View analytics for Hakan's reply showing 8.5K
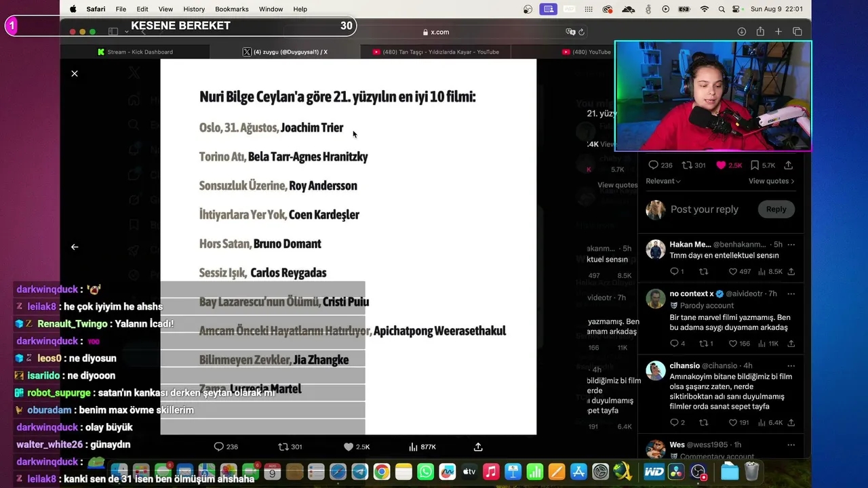The width and height of the screenshot is (868, 488). 770,271
